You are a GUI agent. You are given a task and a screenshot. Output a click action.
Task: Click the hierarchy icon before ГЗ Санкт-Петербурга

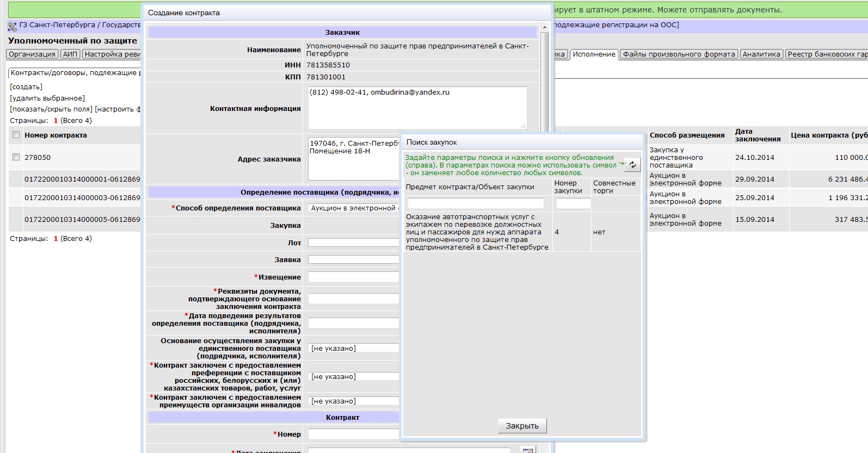(12, 26)
